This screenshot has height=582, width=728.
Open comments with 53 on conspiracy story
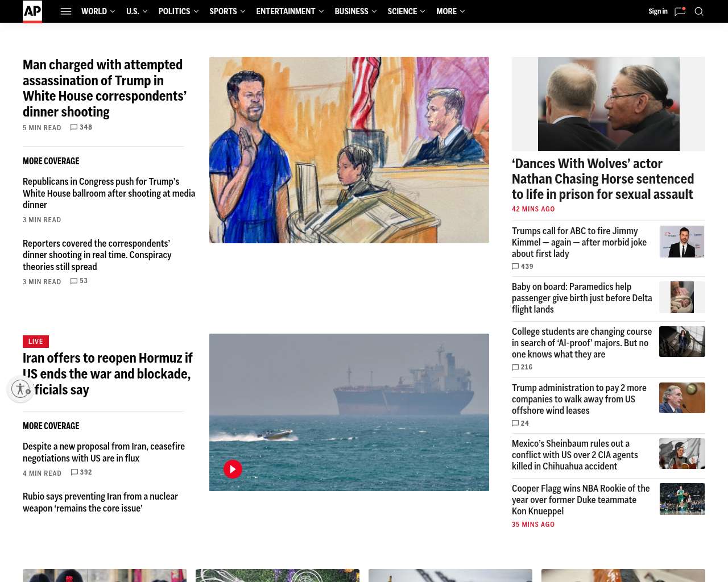point(79,281)
